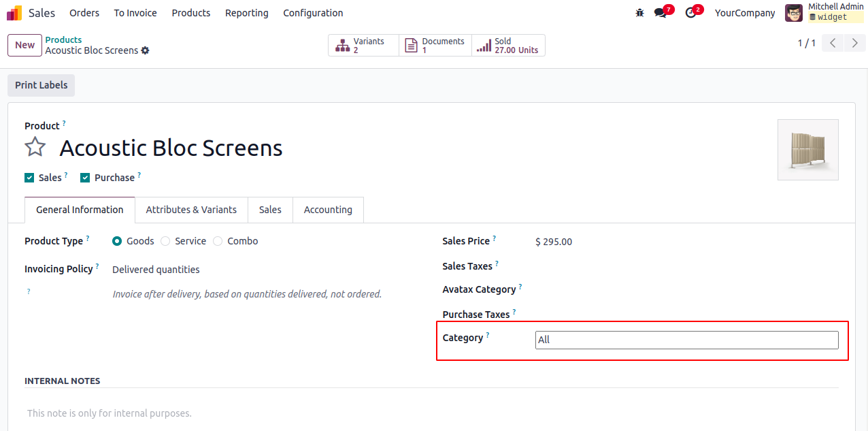Go to next record arrow
868x431 pixels.
pyautogui.click(x=855, y=44)
